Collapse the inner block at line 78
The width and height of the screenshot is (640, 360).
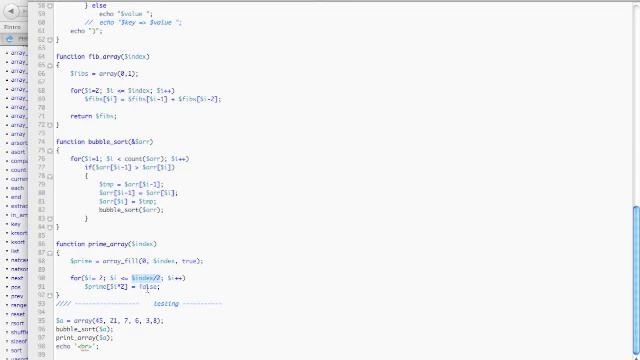50,176
